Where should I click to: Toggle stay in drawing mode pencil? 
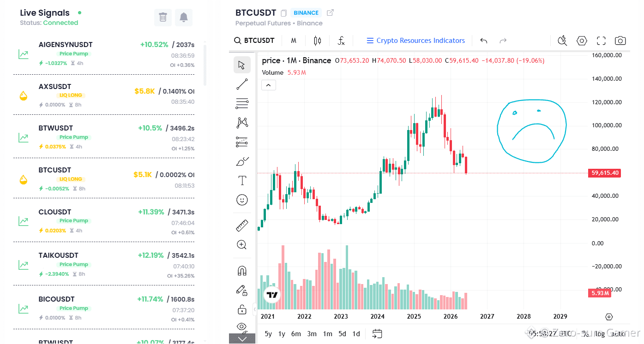coord(242,290)
